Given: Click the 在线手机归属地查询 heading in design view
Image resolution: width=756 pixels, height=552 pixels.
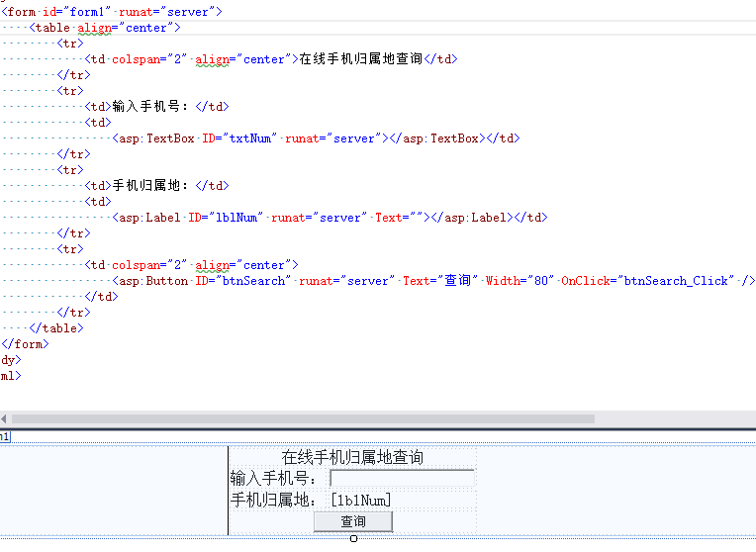Looking at the screenshot, I should pyautogui.click(x=352, y=457).
